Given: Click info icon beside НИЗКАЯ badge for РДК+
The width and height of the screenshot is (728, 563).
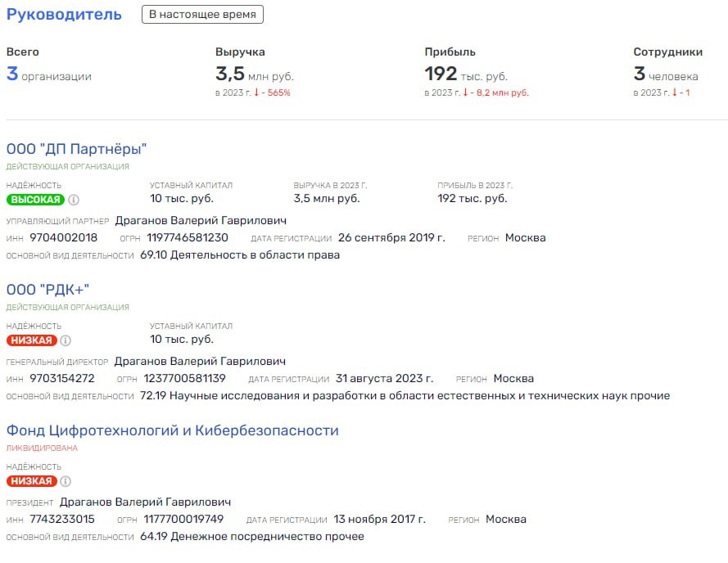Looking at the screenshot, I should click(66, 340).
